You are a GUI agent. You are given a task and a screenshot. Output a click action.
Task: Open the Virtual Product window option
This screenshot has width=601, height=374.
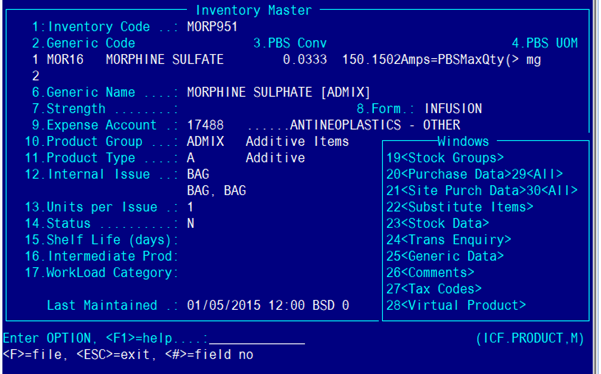click(x=456, y=305)
